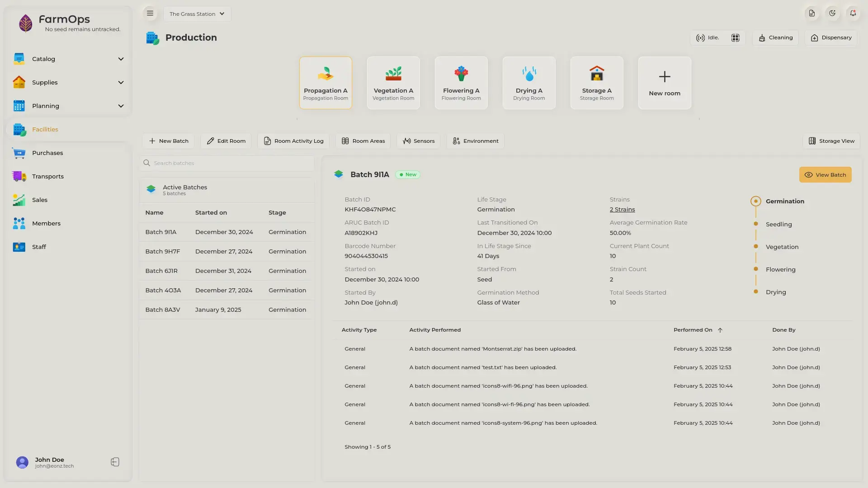Select the Drying A room card
868x488 pixels.
(529, 83)
